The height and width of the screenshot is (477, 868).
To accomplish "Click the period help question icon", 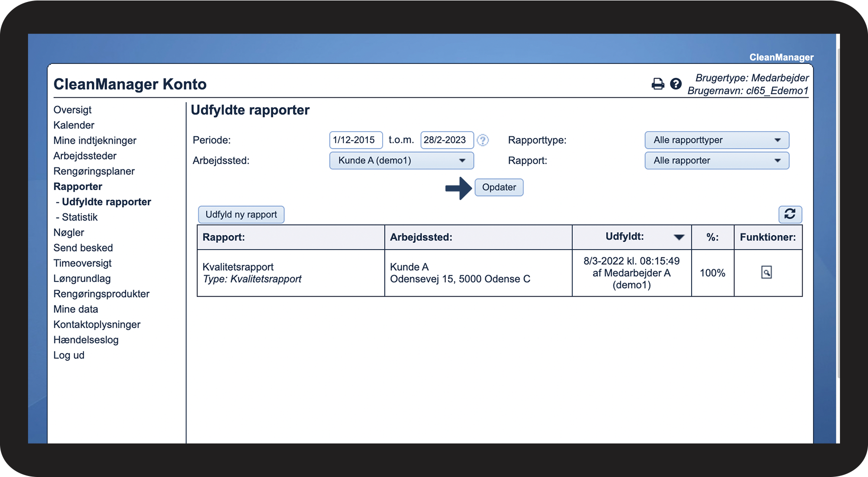I will (483, 140).
